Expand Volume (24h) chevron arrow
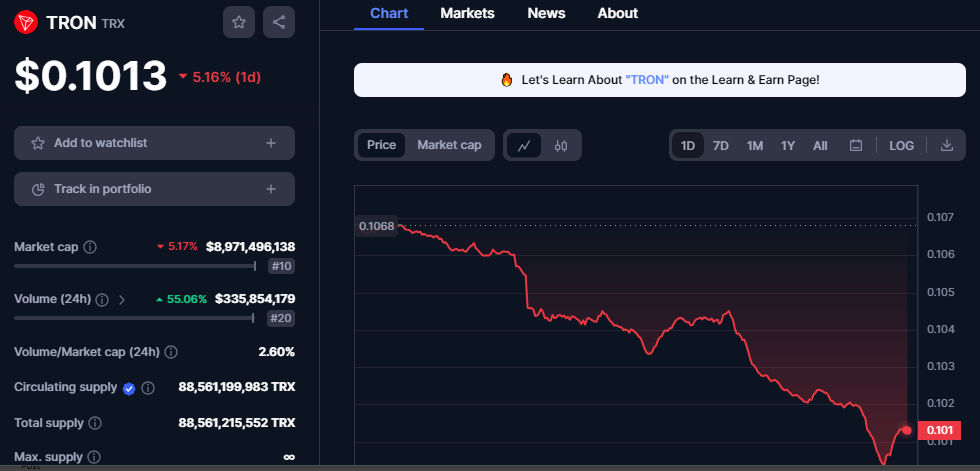This screenshot has height=471, width=980. 122,300
